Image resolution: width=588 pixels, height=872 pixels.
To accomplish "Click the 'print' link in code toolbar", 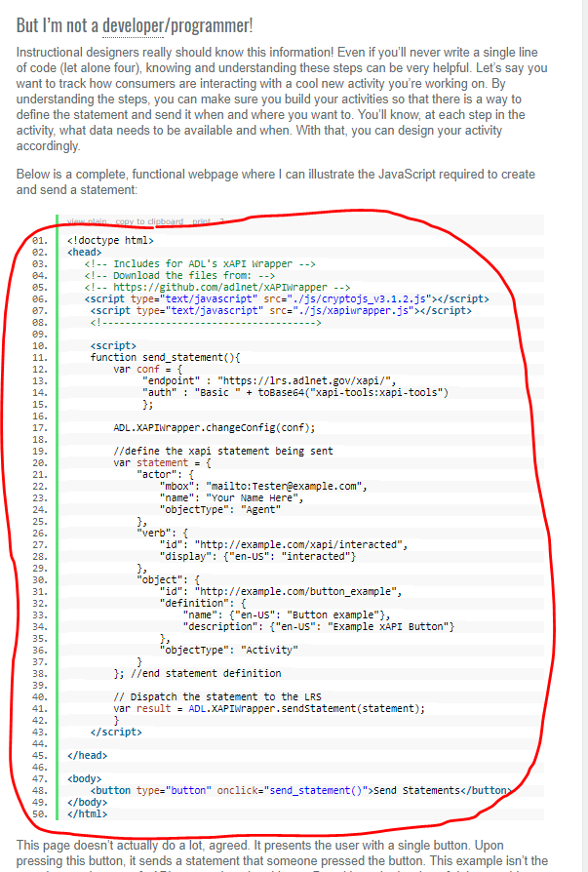I will click(201, 221).
